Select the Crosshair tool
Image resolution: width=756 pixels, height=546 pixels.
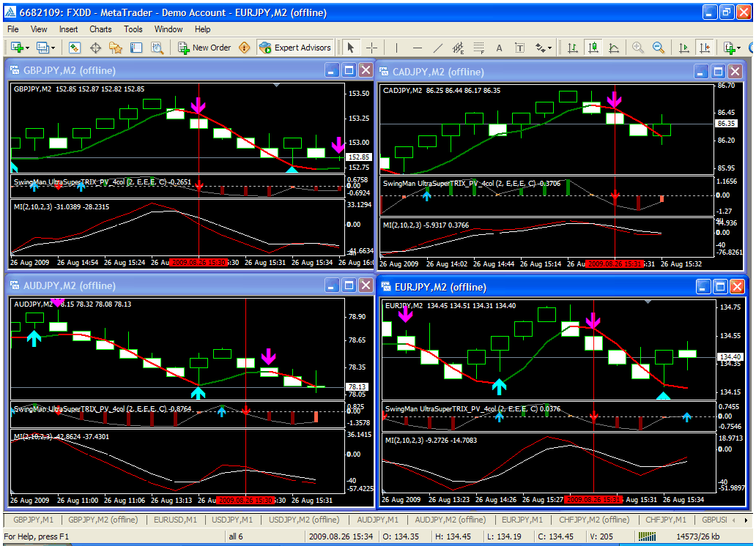(x=371, y=48)
